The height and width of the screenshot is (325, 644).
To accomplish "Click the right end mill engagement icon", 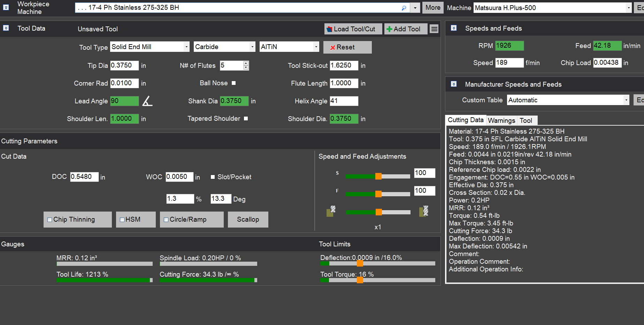I will click(424, 211).
